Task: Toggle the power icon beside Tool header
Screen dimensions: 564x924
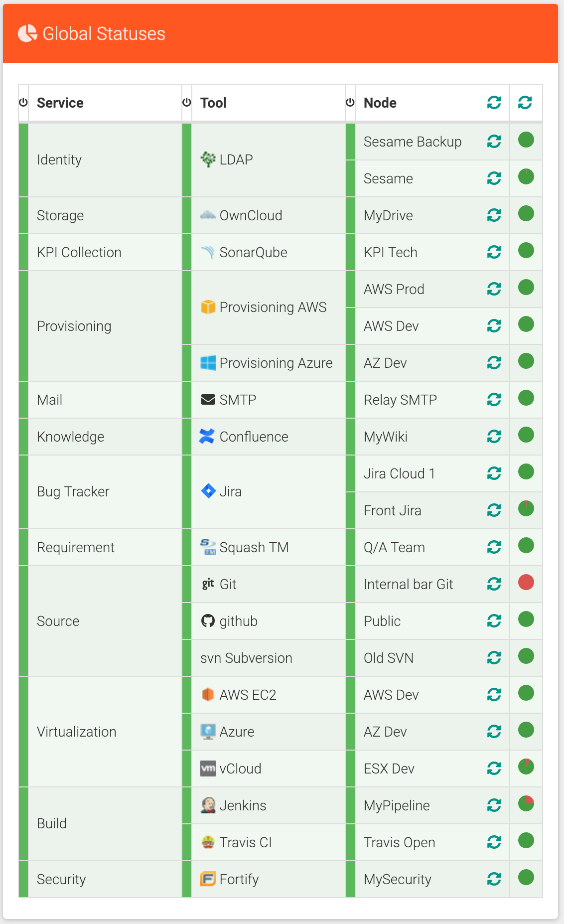Action: 186,102
